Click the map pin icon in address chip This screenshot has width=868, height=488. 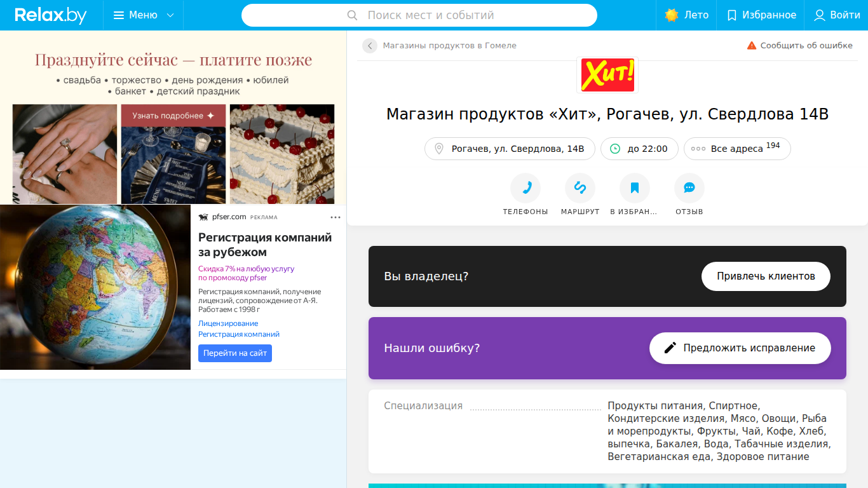(438, 149)
